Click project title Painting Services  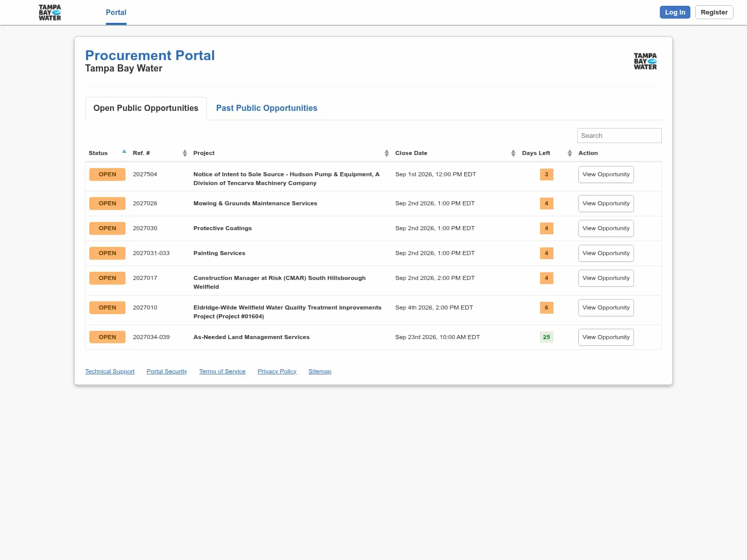[219, 253]
